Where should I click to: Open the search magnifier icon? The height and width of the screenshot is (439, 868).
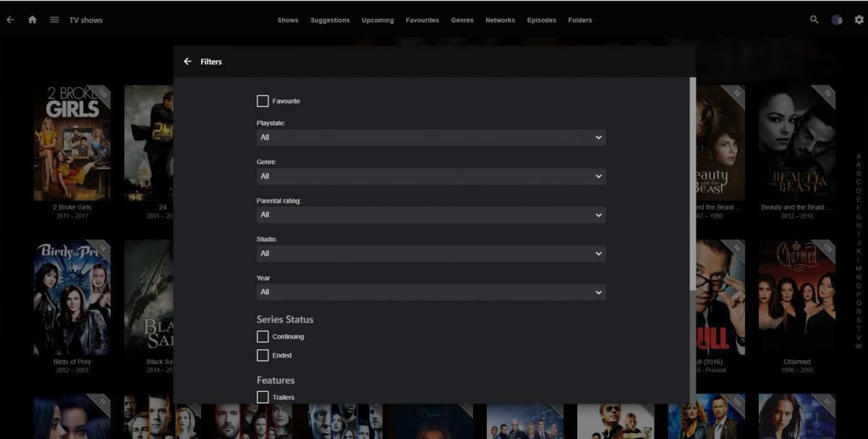pos(814,20)
